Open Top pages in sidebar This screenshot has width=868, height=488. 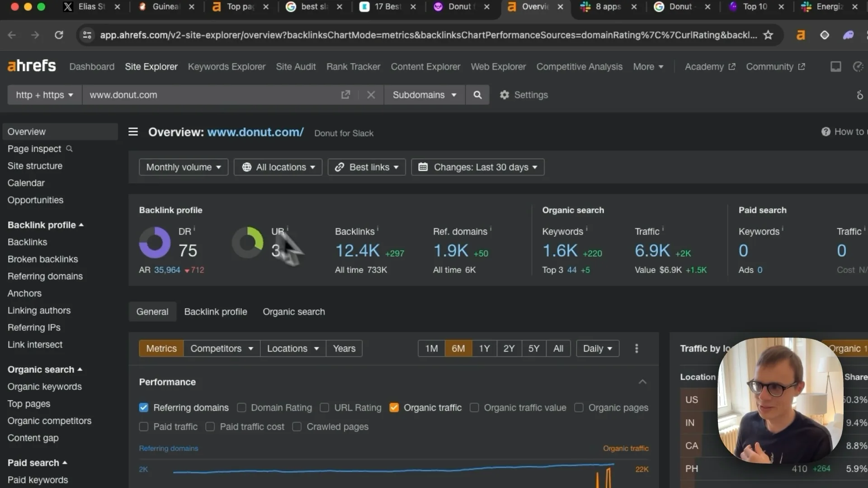point(28,404)
